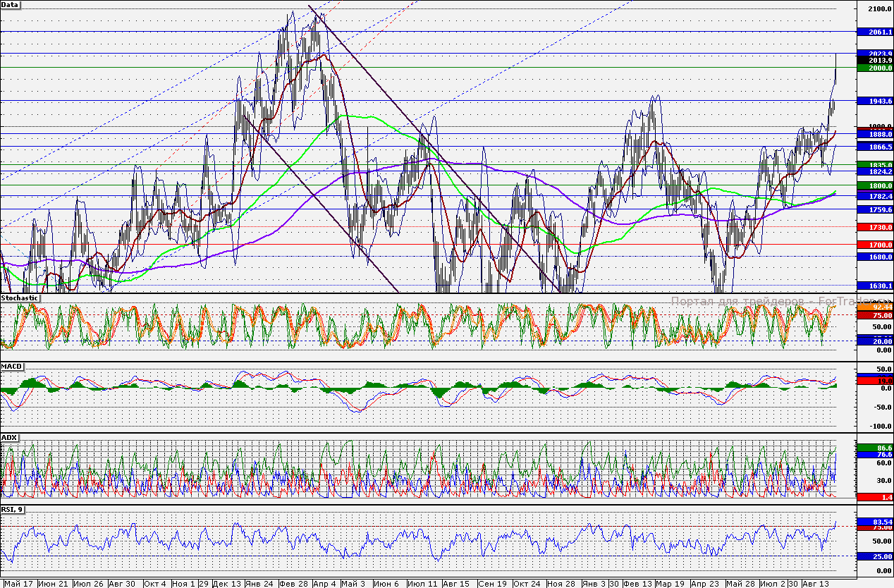
Task: Click the 1630.1 price level tag
Action: [875, 286]
